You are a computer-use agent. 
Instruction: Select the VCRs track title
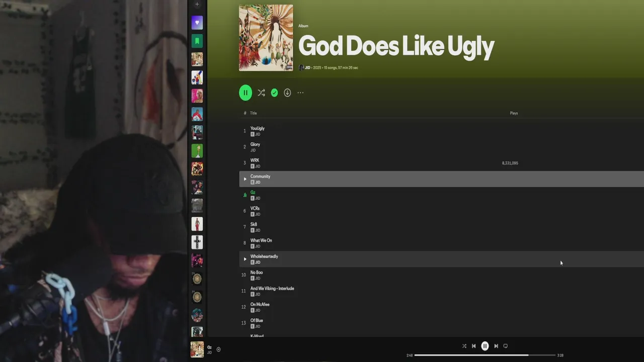[255, 208]
